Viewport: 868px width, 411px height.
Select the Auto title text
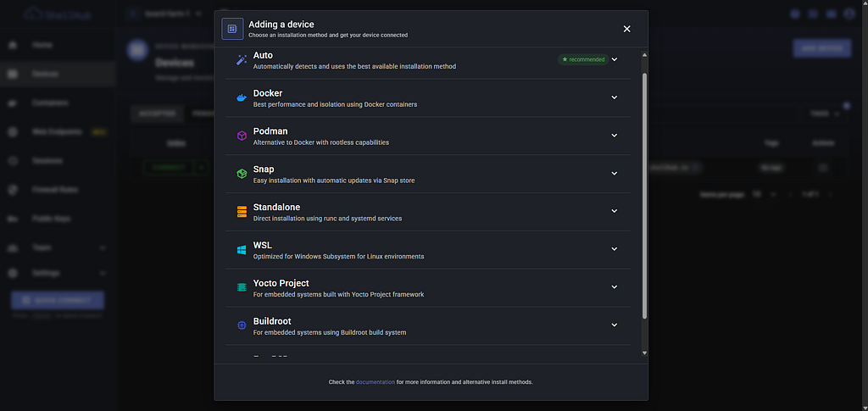click(x=263, y=55)
